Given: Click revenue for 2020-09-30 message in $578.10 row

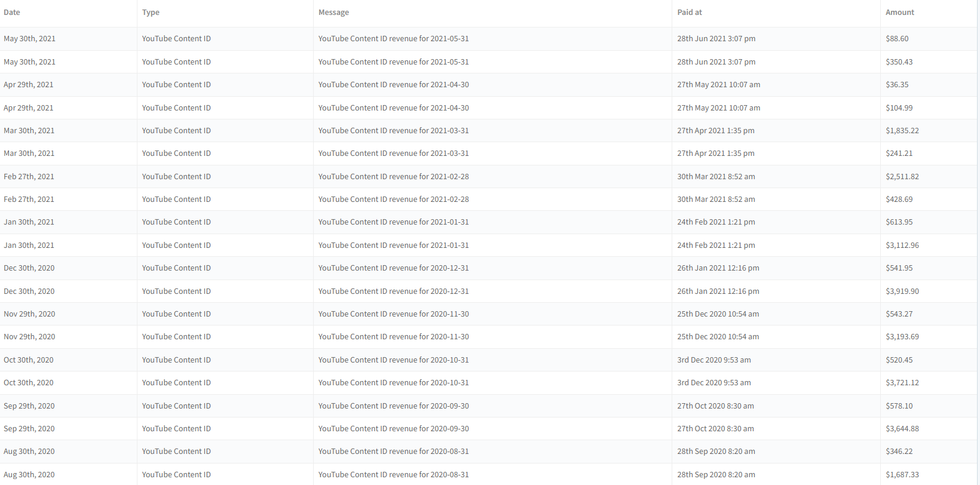Looking at the screenshot, I should click(393, 406).
